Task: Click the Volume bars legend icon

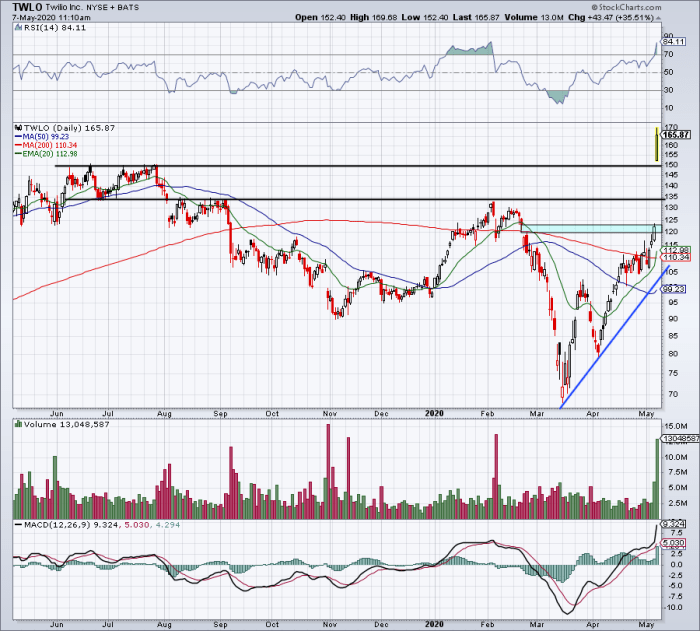Action: 18,424
